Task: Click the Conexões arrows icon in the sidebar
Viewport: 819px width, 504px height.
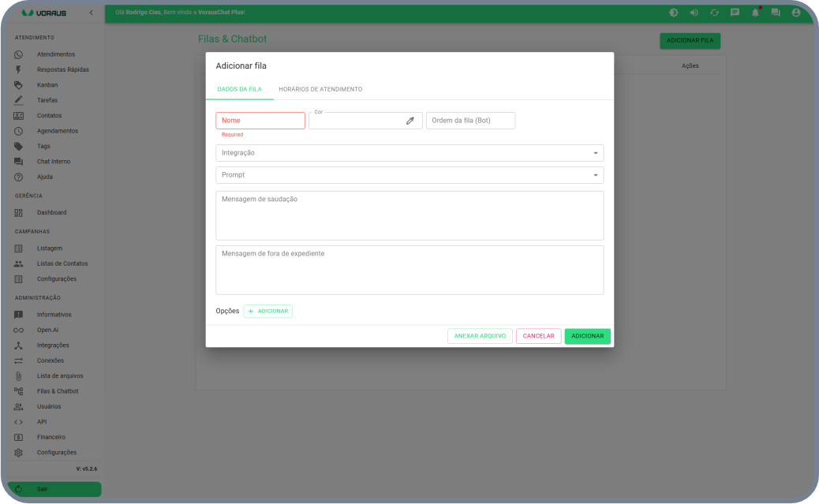Action: pyautogui.click(x=19, y=360)
